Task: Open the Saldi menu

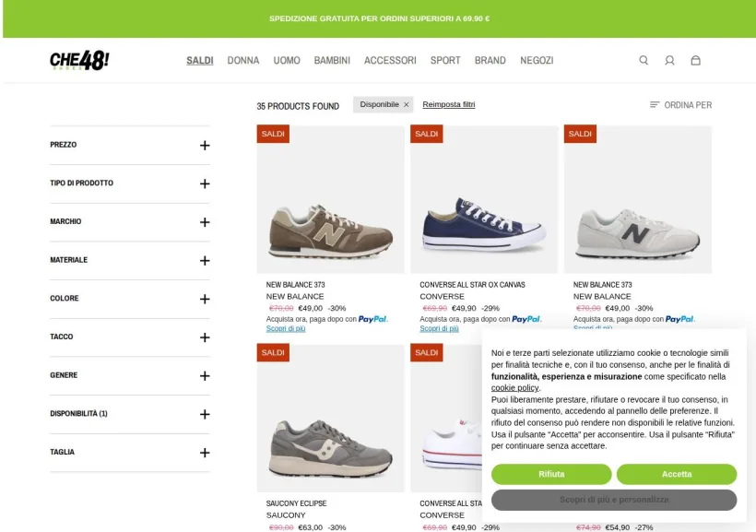Action: coord(200,61)
